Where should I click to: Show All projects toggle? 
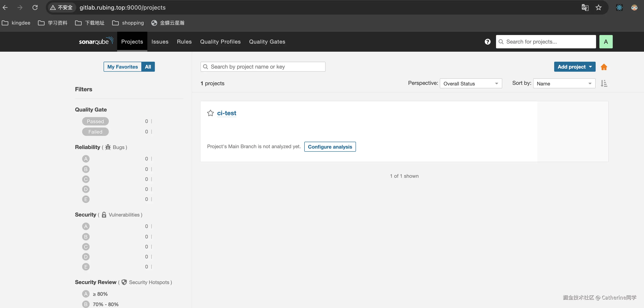coord(148,67)
